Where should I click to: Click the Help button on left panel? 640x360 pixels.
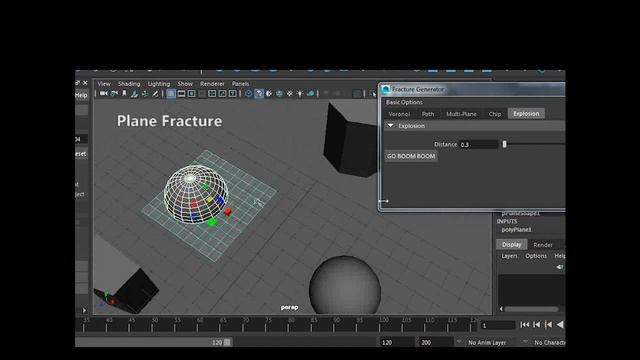point(81,95)
